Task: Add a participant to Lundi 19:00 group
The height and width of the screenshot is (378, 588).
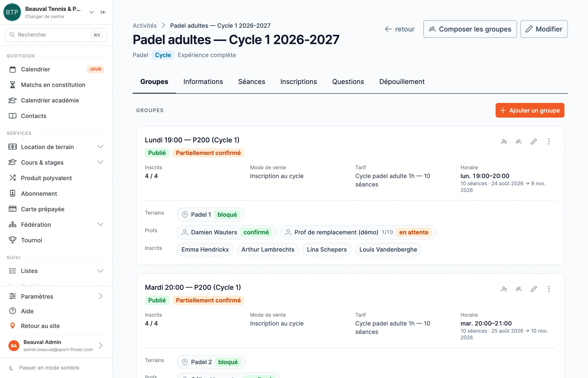Action: click(x=504, y=141)
